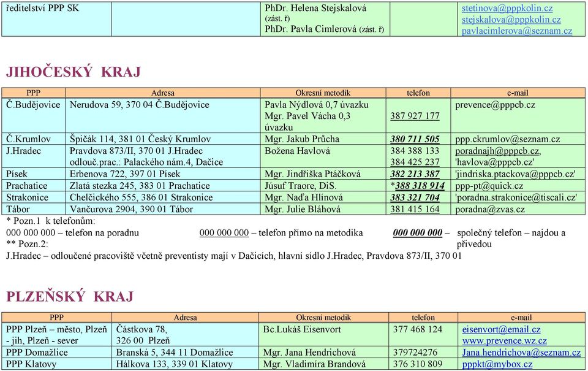Select phone number 381 415 164
The width and height of the screenshot is (588, 371).
click(x=415, y=208)
